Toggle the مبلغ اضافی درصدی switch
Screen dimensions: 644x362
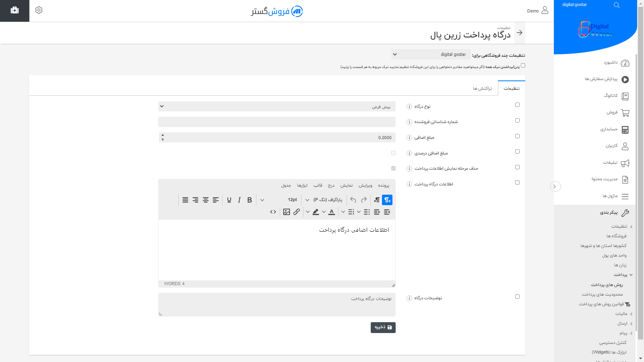tap(393, 153)
